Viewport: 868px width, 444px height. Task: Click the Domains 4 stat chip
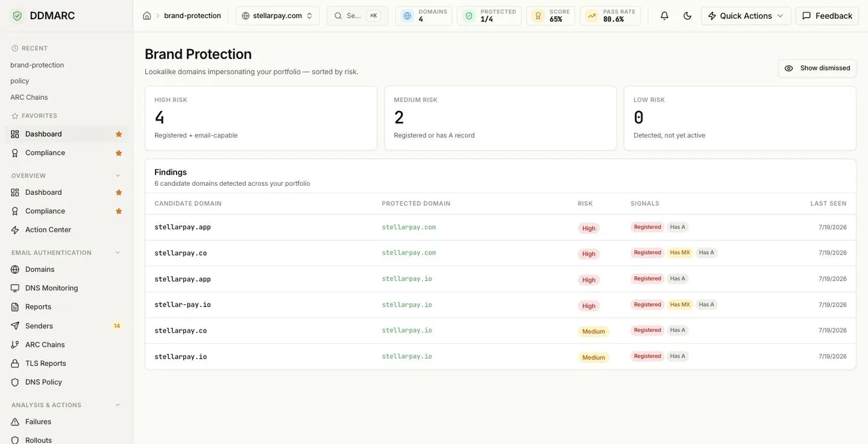(424, 16)
